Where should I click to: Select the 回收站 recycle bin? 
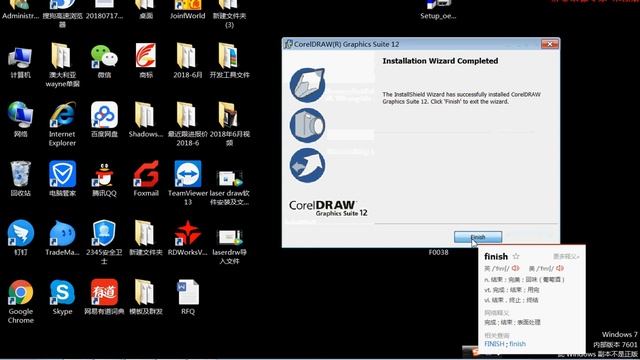[x=20, y=178]
